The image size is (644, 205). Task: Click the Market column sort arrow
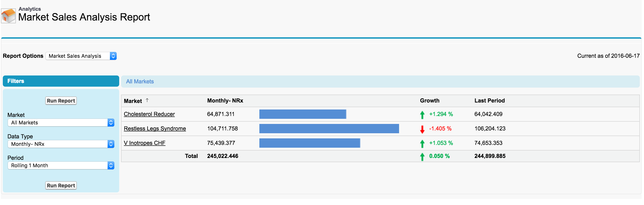point(147,100)
